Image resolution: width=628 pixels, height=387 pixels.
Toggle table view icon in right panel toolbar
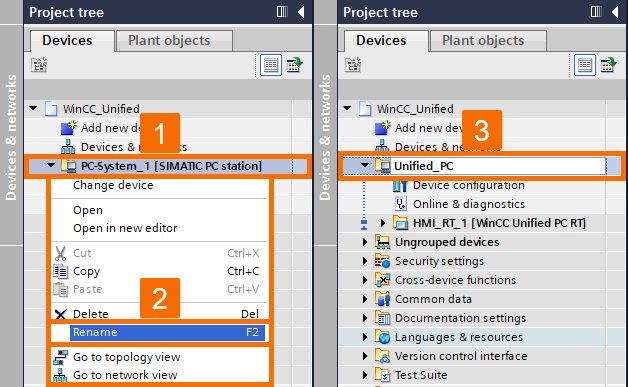click(x=585, y=65)
